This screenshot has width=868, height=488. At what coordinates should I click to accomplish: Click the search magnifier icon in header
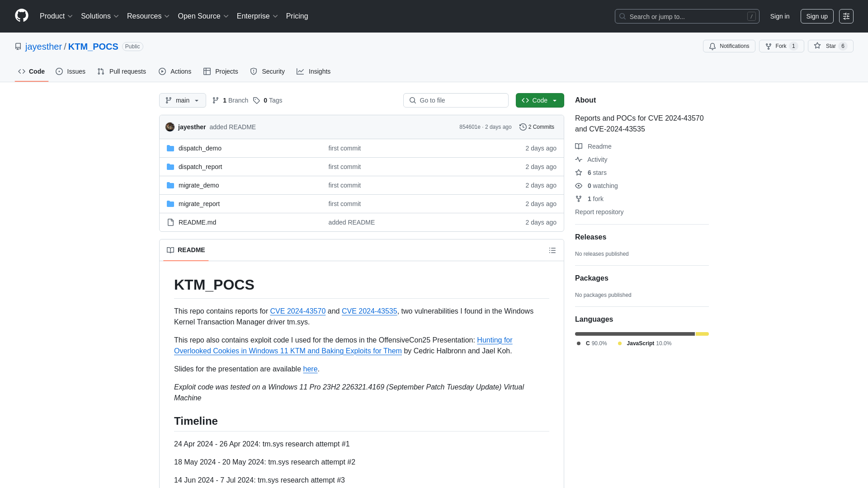click(x=623, y=16)
